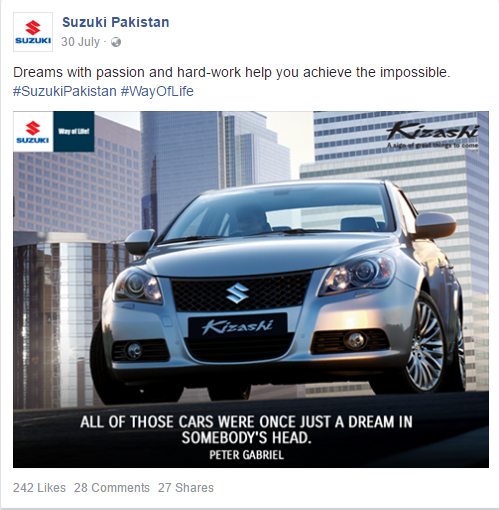Click the dream quote text on the image
Screen dimensions: 499x510
coord(246,429)
